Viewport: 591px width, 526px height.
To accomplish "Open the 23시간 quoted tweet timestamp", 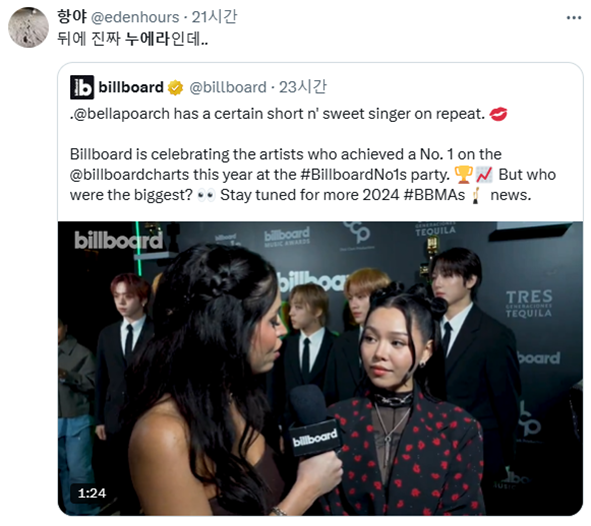I will (x=303, y=87).
